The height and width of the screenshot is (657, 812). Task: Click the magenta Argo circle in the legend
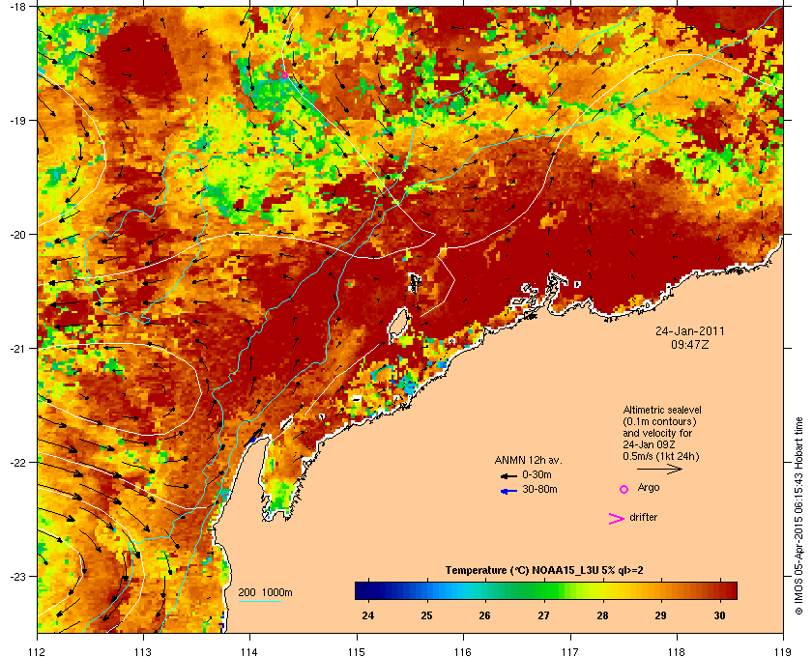624,489
